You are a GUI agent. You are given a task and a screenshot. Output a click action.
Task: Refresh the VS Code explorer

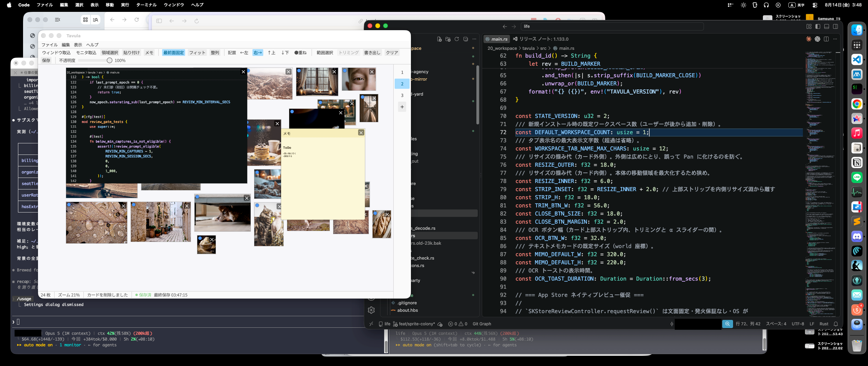click(457, 39)
